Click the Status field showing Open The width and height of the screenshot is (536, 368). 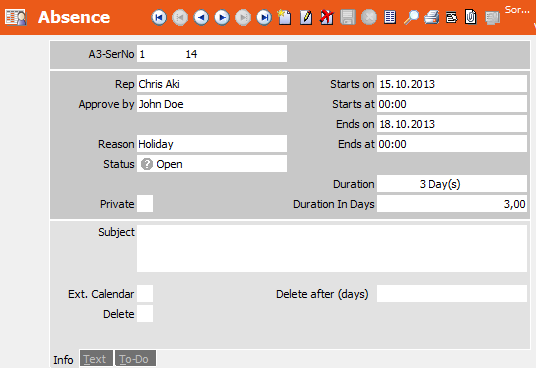click(x=212, y=164)
